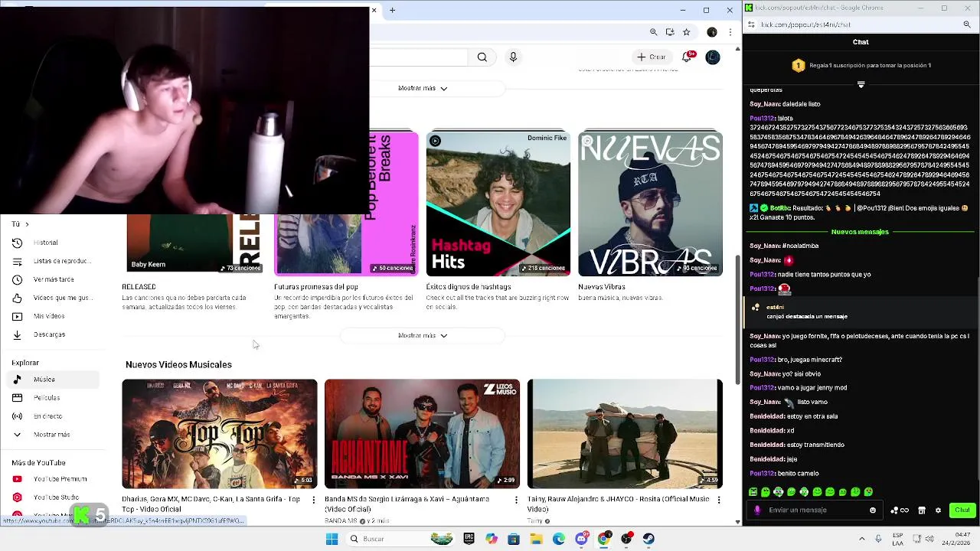Open the Hashtag Hits playlist thumbnail
The height and width of the screenshot is (551, 980).
click(x=498, y=204)
